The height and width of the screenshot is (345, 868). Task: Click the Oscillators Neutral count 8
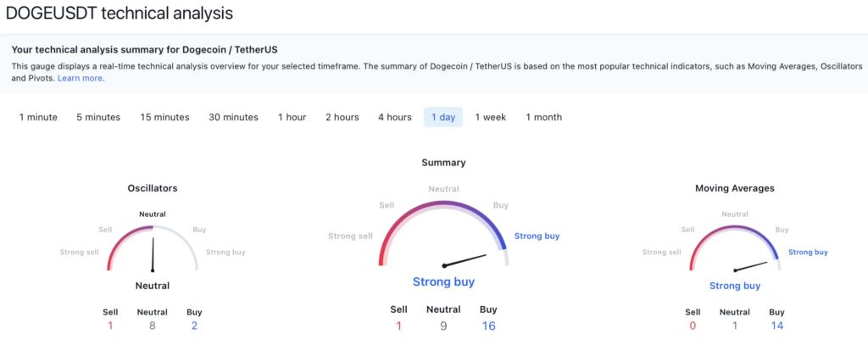click(x=153, y=326)
